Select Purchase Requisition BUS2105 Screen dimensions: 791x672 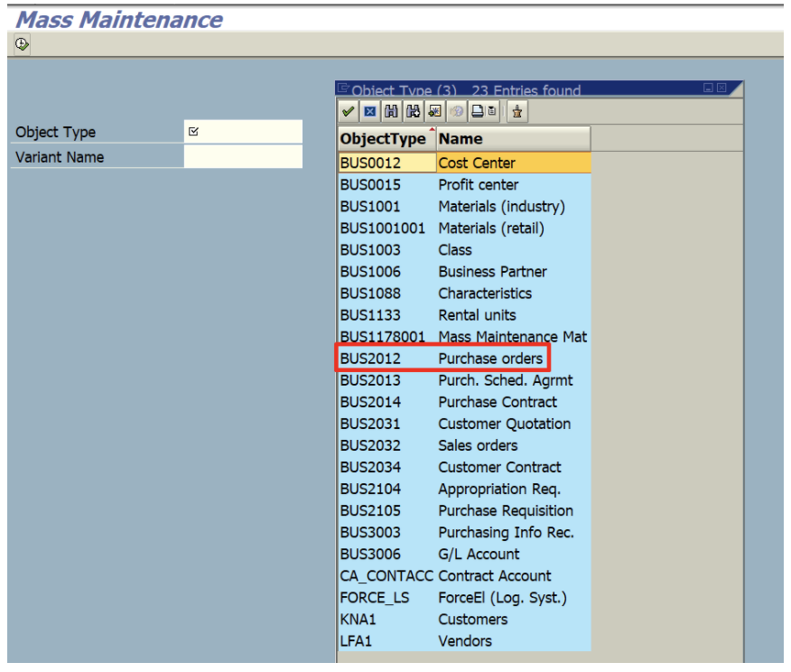pos(462,511)
